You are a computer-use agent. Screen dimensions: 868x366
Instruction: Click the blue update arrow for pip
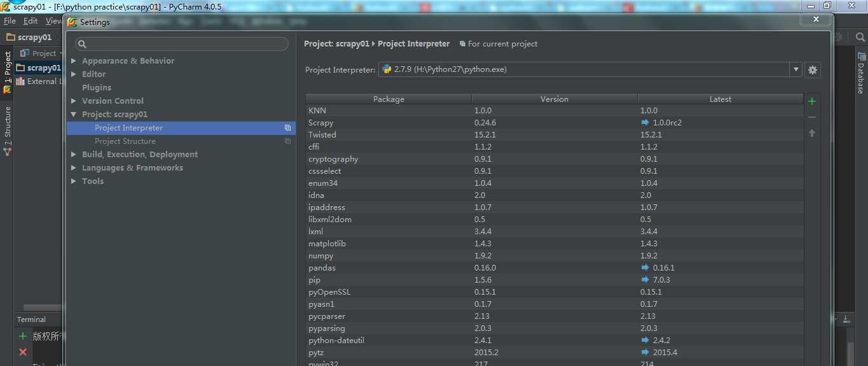pos(645,280)
